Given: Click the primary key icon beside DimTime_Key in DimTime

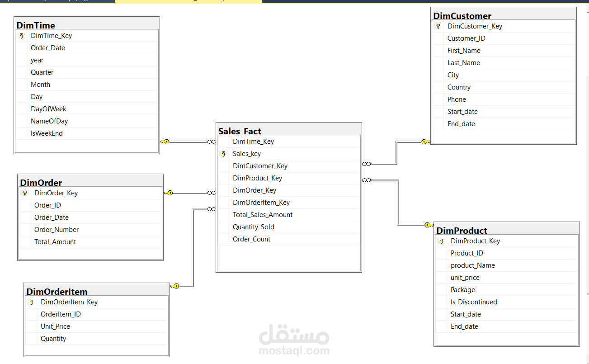Looking at the screenshot, I should point(21,36).
